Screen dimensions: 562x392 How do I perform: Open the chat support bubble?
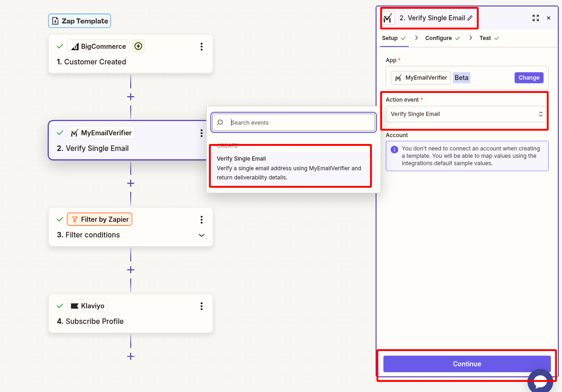[541, 381]
